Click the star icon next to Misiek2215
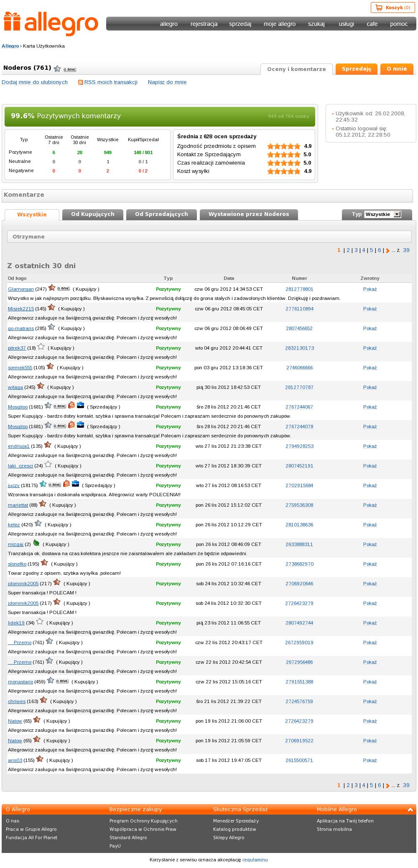 pyautogui.click(x=51, y=307)
